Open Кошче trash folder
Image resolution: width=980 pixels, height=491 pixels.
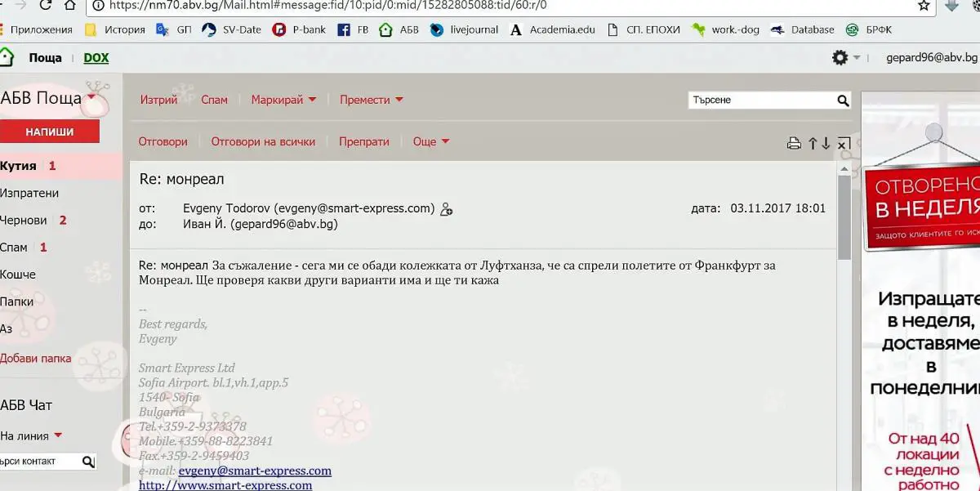pos(18,275)
